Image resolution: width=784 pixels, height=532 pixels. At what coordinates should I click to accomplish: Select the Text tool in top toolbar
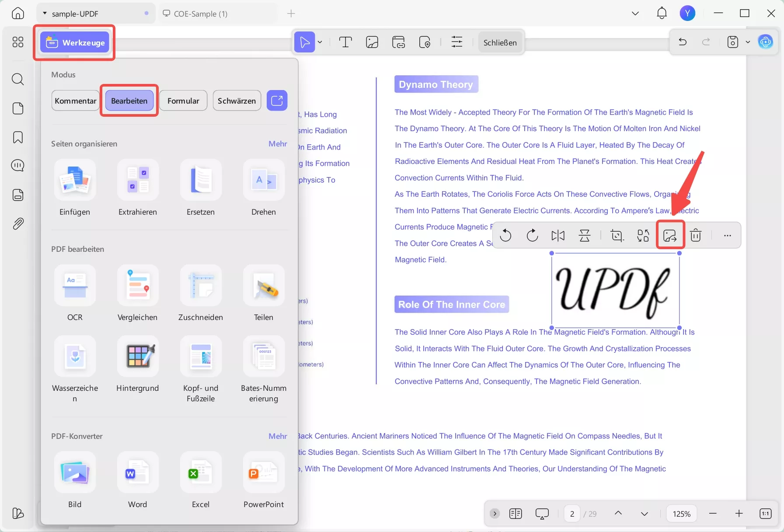pyautogui.click(x=345, y=42)
